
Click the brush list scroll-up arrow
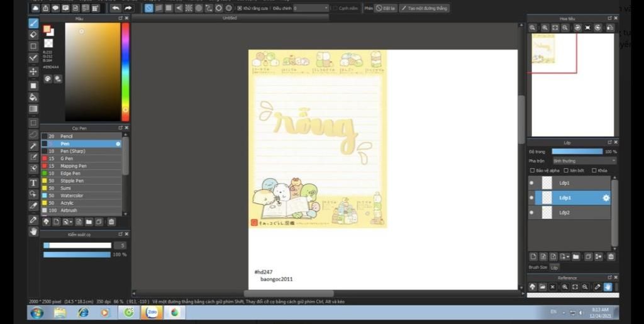(x=125, y=135)
